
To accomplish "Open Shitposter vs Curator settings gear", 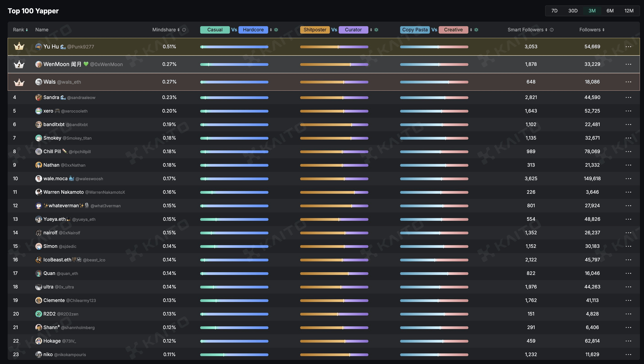I will (376, 30).
